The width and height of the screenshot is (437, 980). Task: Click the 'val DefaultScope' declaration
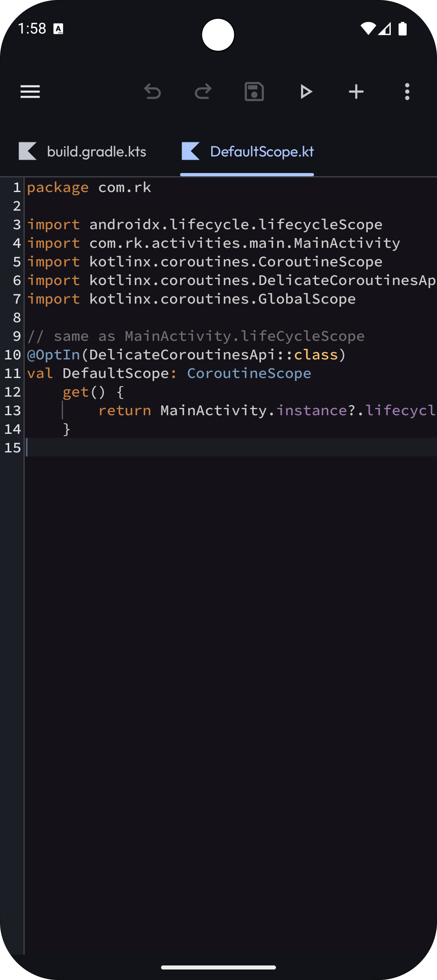[x=169, y=374]
